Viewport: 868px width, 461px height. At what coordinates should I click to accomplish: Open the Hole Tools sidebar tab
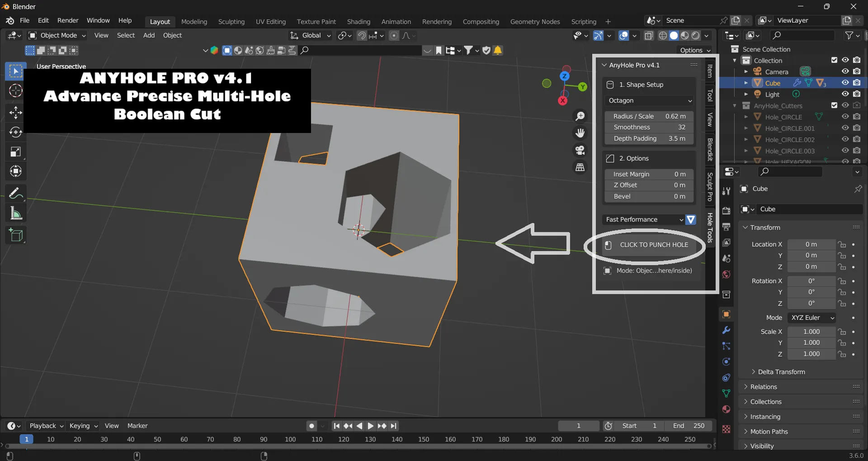pos(710,228)
